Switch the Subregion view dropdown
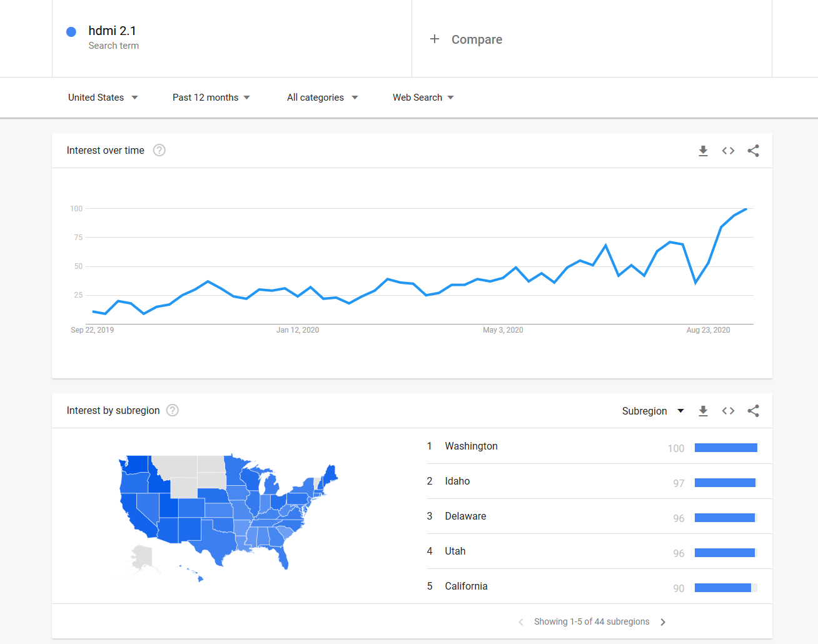818x644 pixels. click(652, 411)
